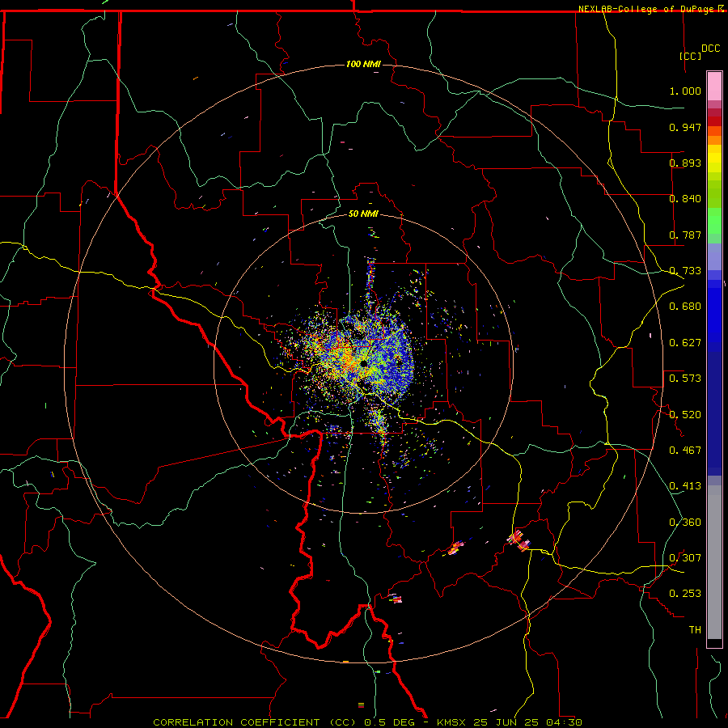Pick the pink swatch at the color bar top

(x=714, y=86)
